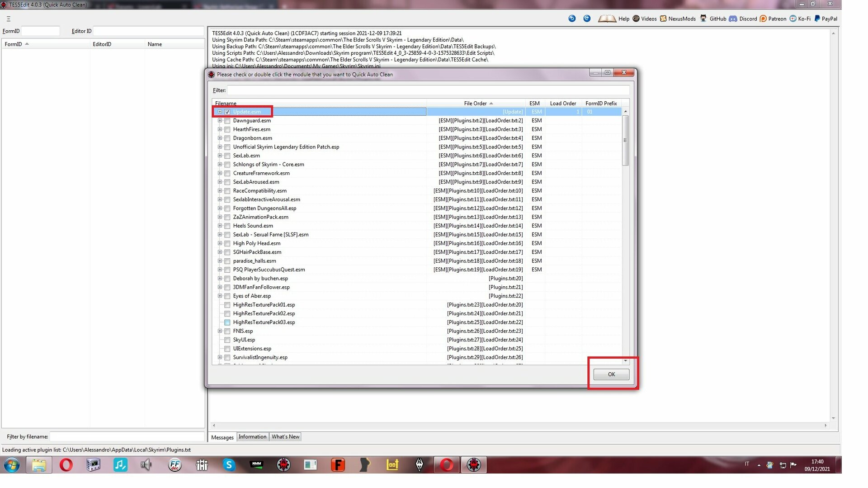Focus the module Filter text field

pyautogui.click(x=428, y=90)
